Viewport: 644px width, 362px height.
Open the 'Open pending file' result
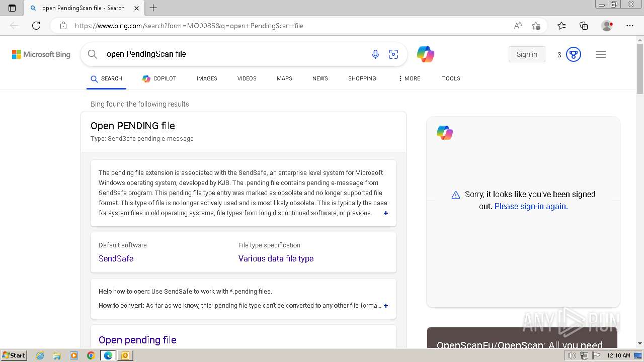click(137, 340)
